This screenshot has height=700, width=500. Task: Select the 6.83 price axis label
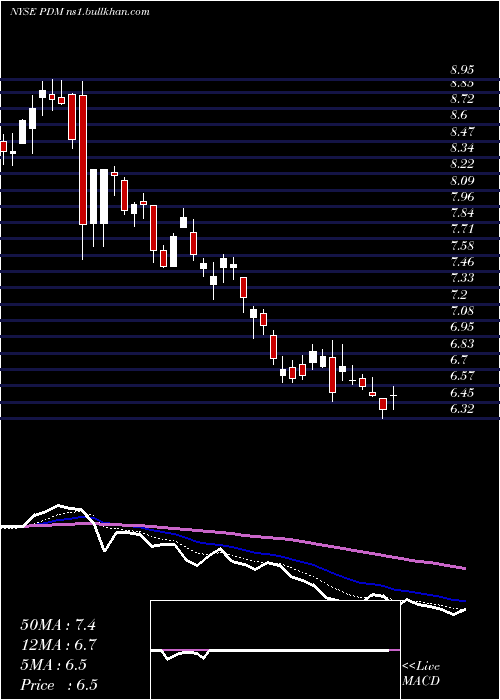(x=462, y=344)
